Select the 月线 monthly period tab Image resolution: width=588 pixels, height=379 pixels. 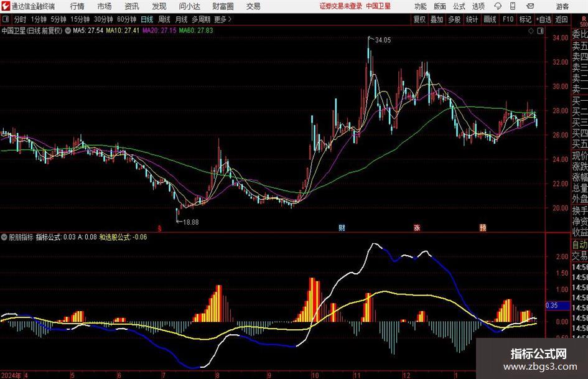pos(182,19)
